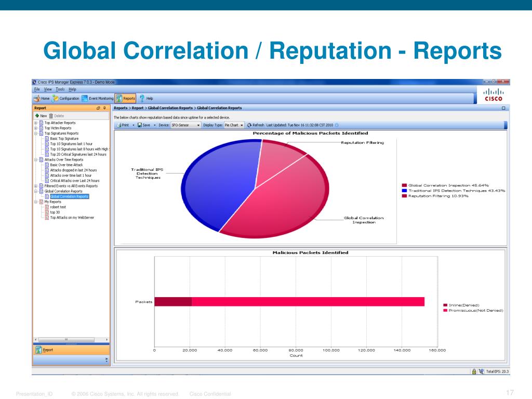Select Basic Top Signature report
The width and height of the screenshot is (532, 399).
(x=64, y=138)
